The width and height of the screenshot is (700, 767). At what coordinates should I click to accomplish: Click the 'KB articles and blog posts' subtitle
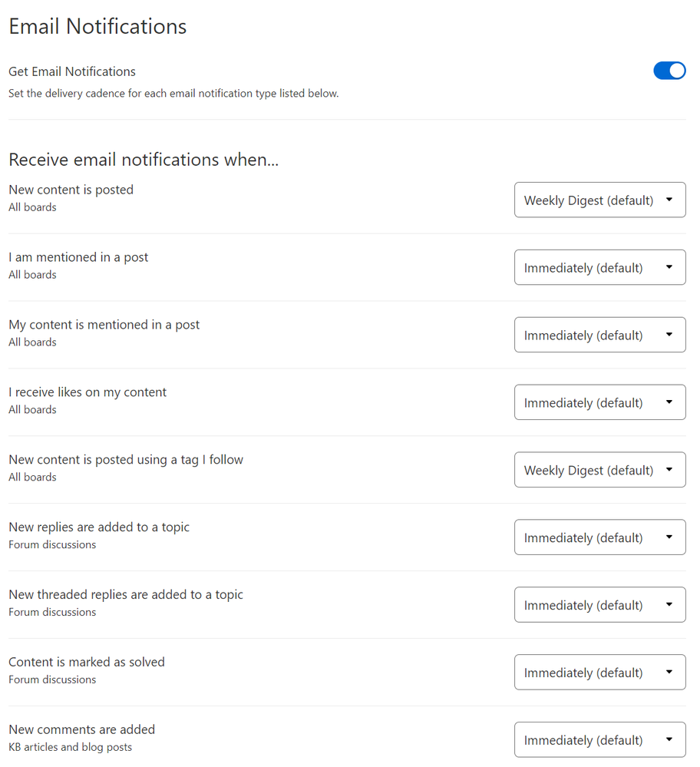[70, 748]
